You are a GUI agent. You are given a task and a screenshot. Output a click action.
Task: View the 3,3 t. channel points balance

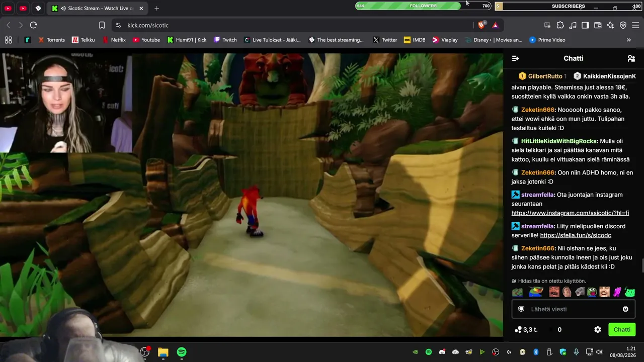click(526, 330)
